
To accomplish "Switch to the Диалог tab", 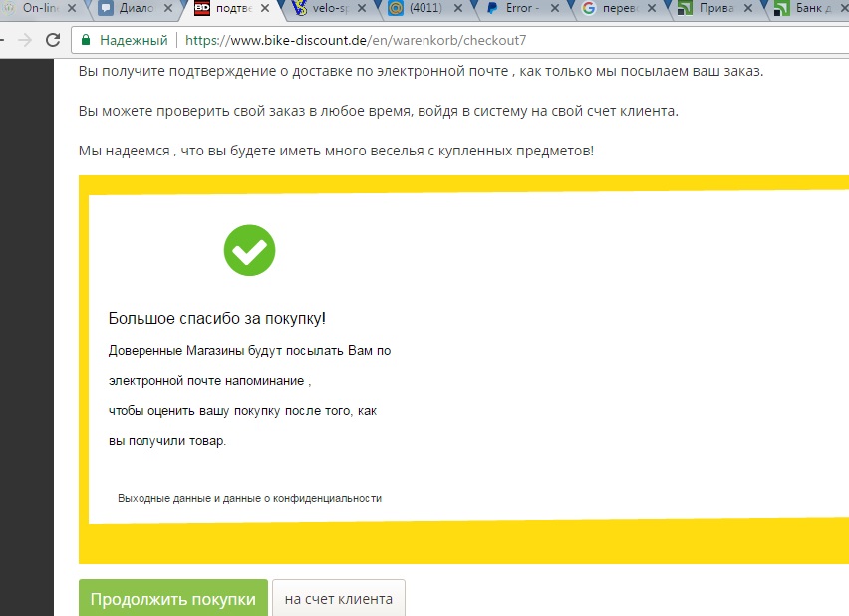I will coord(135,9).
